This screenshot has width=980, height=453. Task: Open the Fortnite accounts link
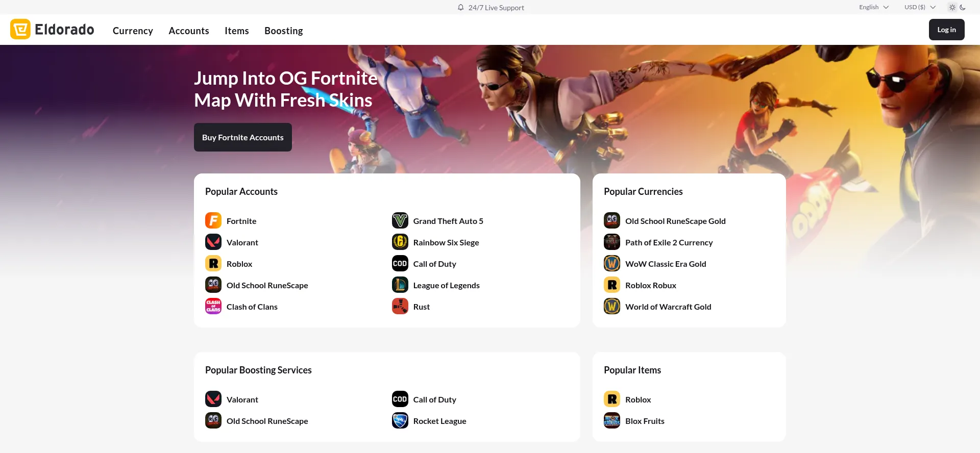pos(241,221)
